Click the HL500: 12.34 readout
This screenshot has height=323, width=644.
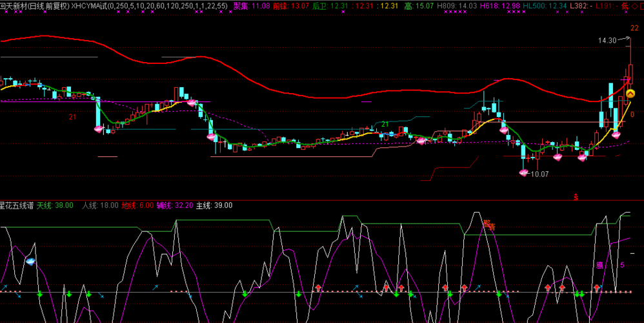coord(545,6)
